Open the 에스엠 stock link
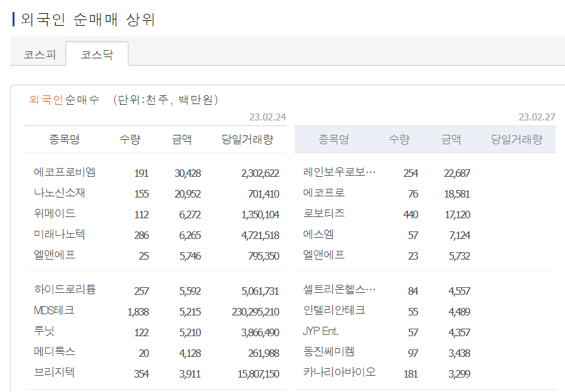 [318, 235]
